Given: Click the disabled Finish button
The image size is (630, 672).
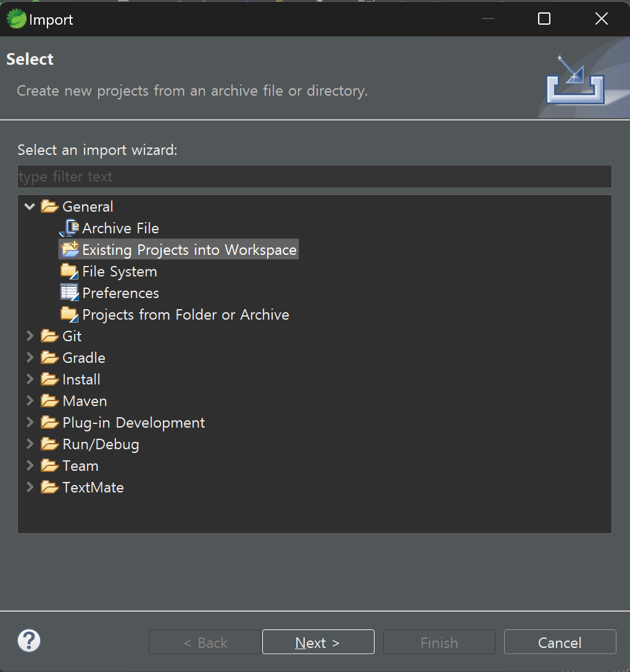Looking at the screenshot, I should click(439, 642).
